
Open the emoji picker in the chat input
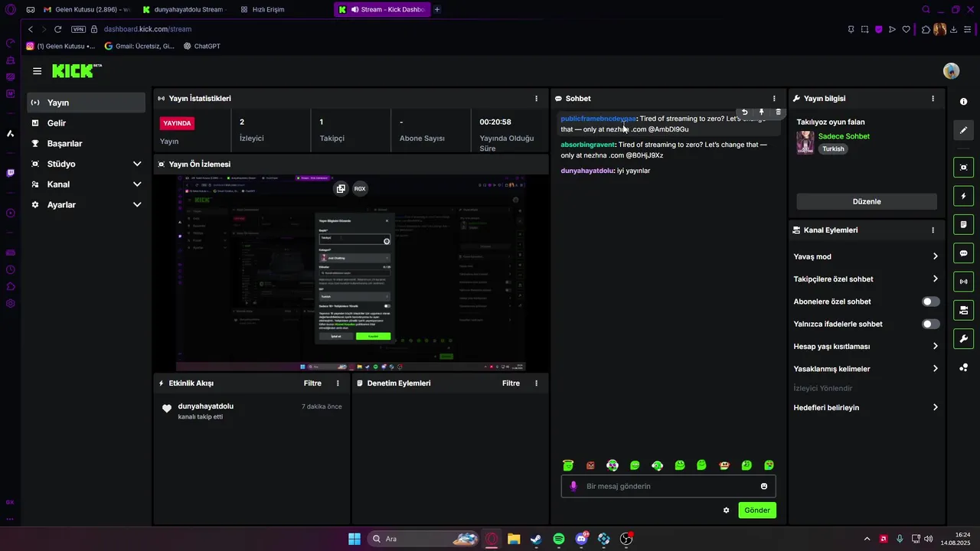pyautogui.click(x=764, y=486)
